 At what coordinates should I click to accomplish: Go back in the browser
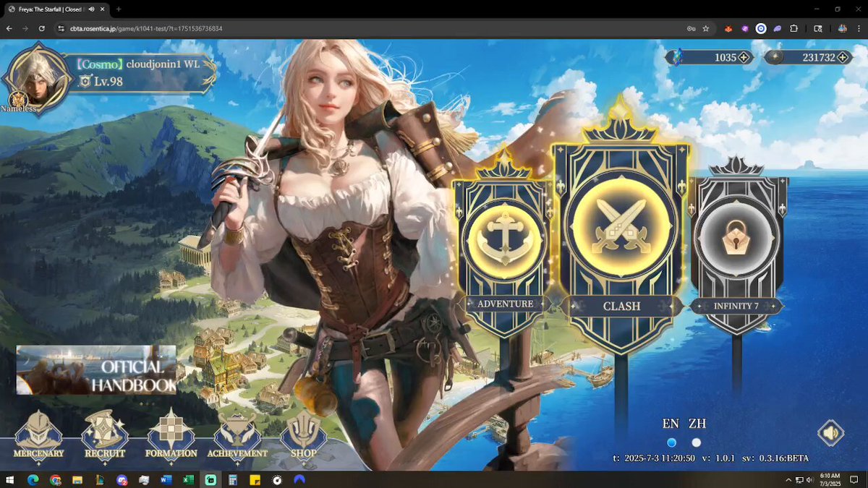pos(9,28)
